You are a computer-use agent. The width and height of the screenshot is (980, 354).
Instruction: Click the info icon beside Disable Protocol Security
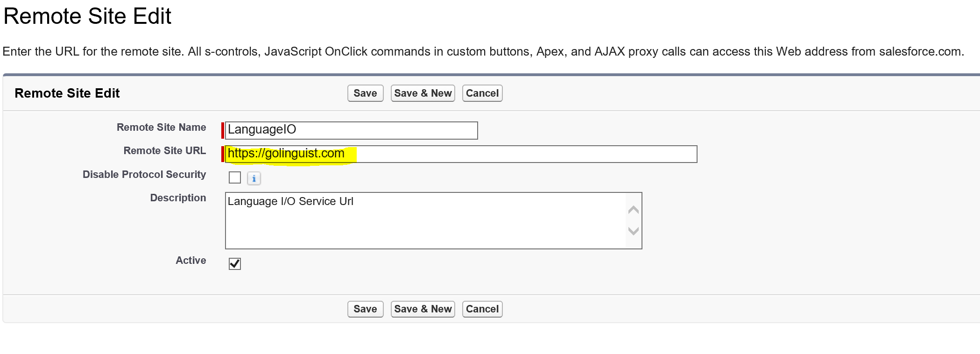(x=254, y=178)
